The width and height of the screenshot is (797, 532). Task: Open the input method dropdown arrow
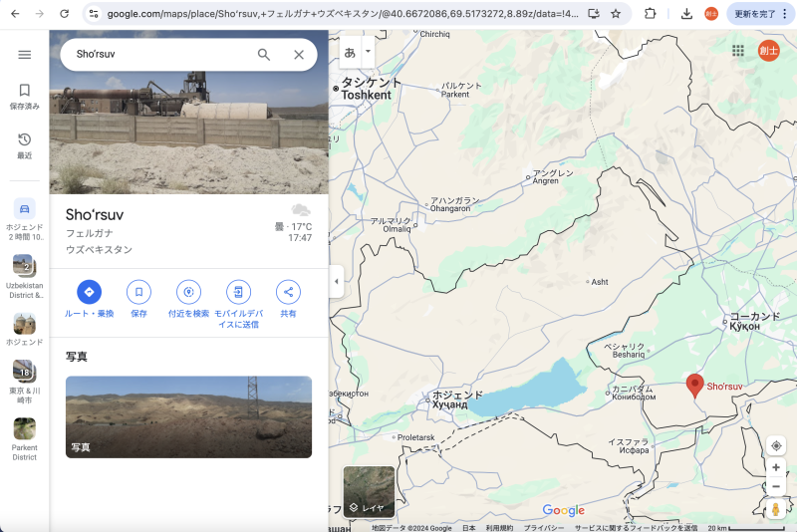tap(369, 51)
